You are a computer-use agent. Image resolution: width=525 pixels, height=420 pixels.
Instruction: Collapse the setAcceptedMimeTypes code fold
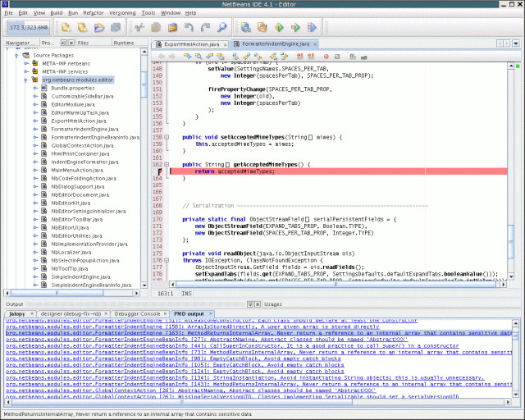[x=167, y=137]
